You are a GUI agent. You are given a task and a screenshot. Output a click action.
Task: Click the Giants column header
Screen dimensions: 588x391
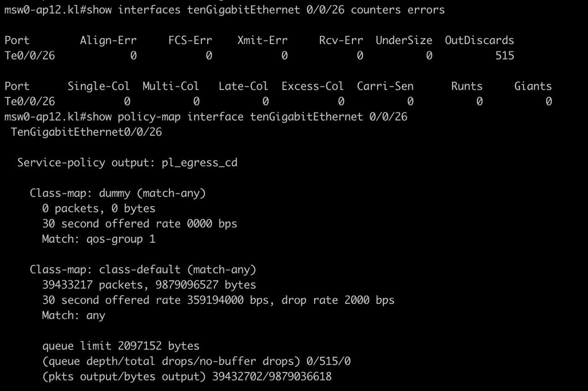click(x=533, y=86)
